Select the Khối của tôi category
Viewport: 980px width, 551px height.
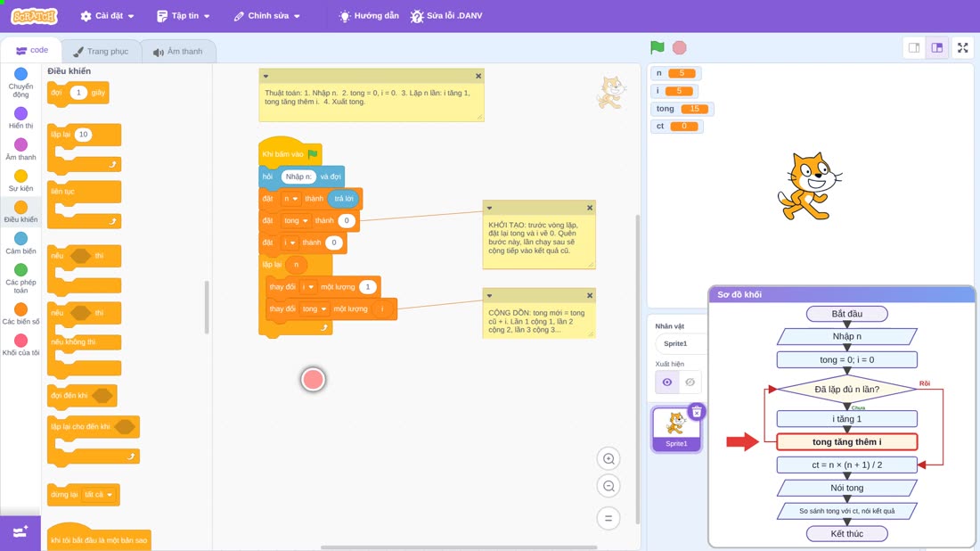20,345
